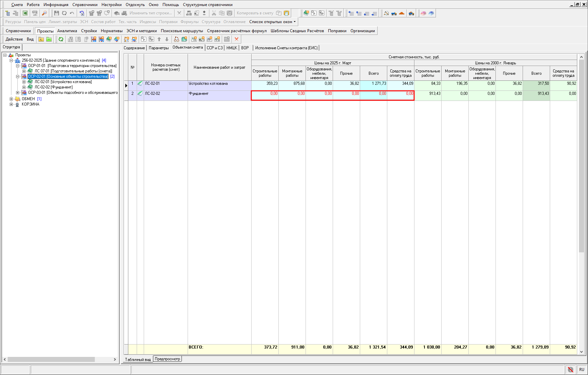588x375 pixels.
Task: Expand the ОСР-03-01 tree node
Action: click(18, 92)
